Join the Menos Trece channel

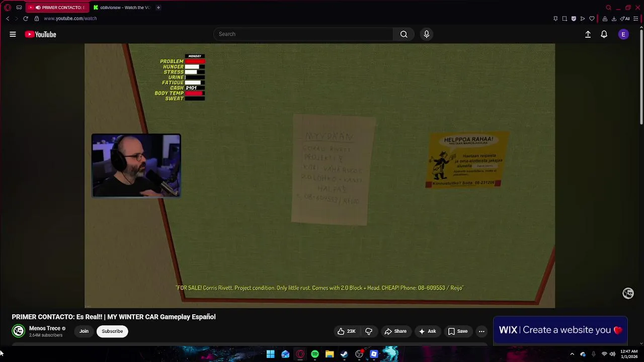tap(84, 331)
